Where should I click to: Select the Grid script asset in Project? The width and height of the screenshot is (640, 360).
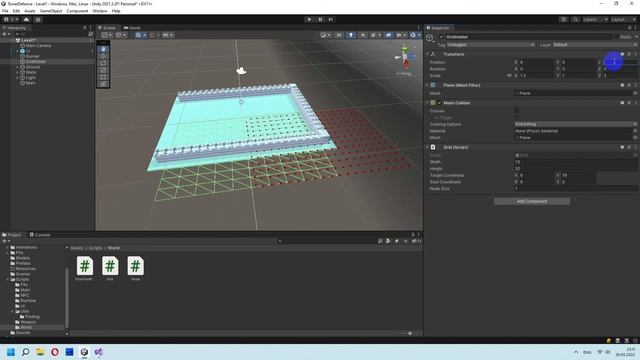tap(110, 268)
